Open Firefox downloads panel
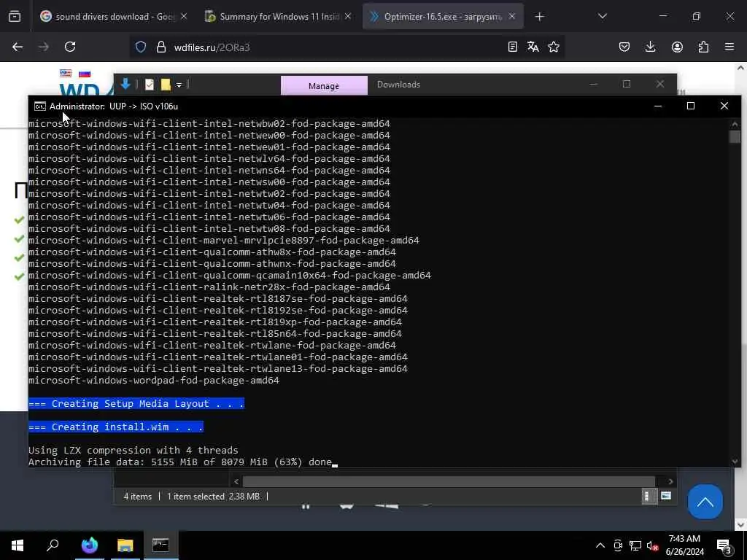 point(650,47)
